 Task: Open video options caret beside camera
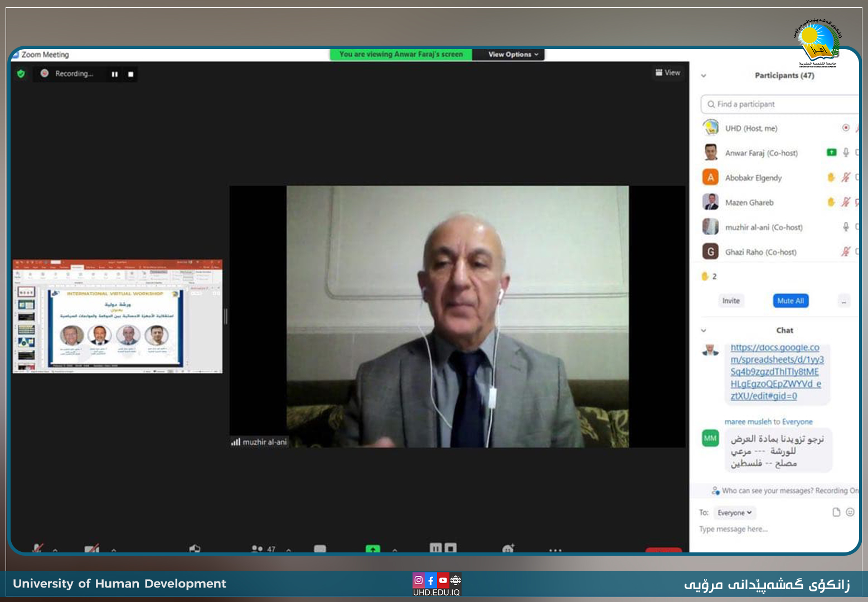pos(114,550)
